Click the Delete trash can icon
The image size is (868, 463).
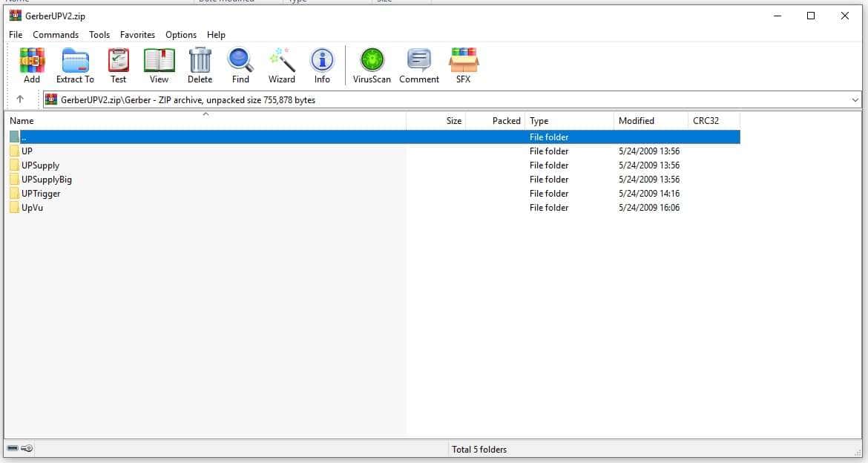[200, 60]
